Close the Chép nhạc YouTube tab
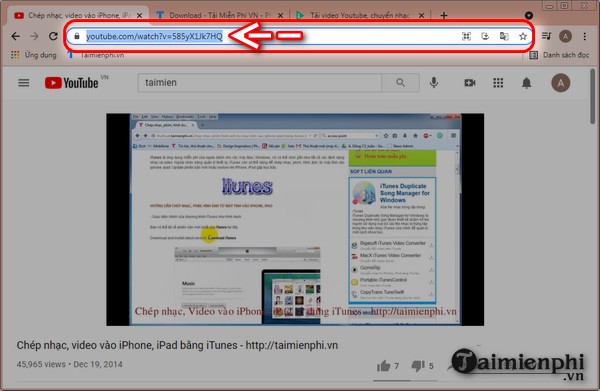The image size is (600, 391). point(139,16)
